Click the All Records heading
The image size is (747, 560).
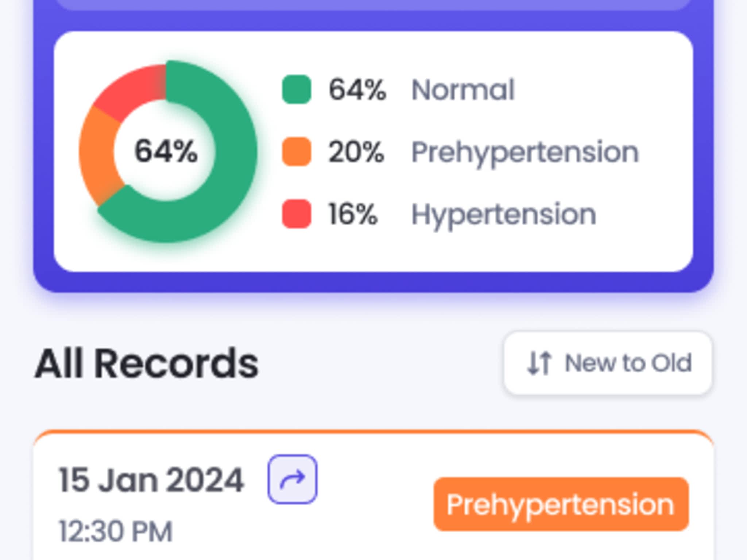pos(147,363)
